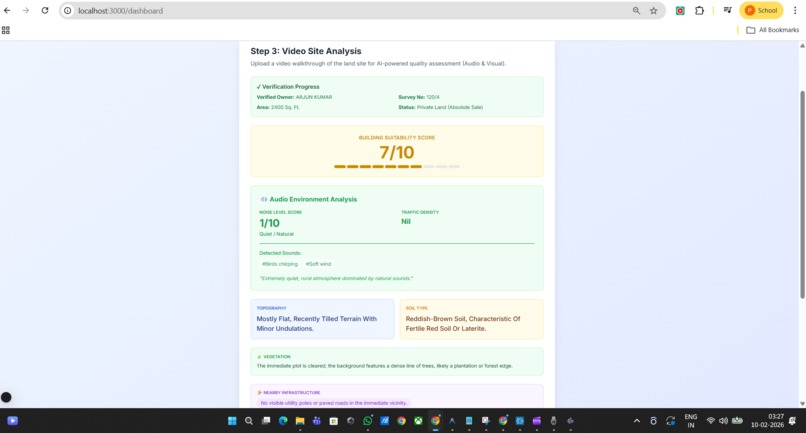Viewport: 806px width, 433px height.
Task: Click the '#Soft wind' sound tag
Action: click(x=318, y=264)
